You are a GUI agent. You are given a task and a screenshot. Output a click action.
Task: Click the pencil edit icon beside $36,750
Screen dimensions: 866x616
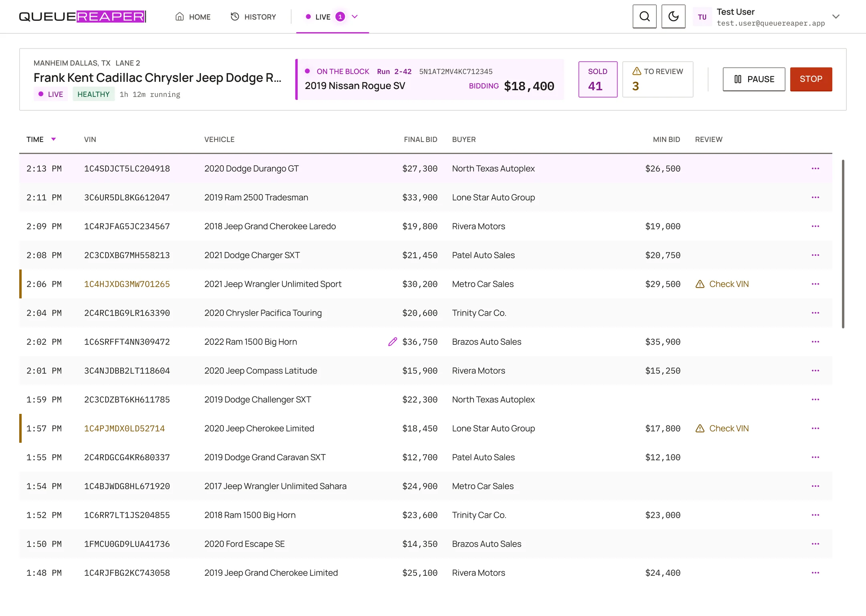point(393,342)
